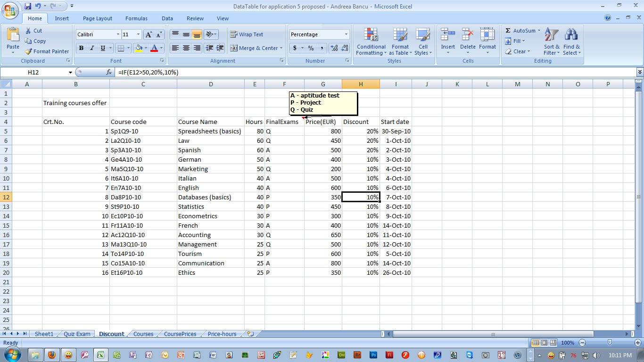Open the Courses sheet tab

click(x=143, y=334)
